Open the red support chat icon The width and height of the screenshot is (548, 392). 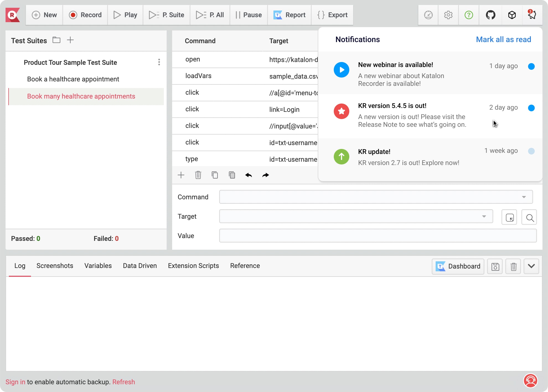coord(531,381)
